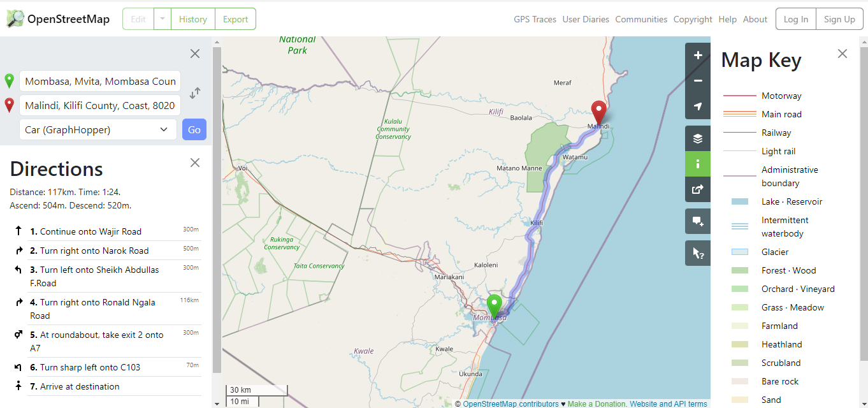Open Make a Donation link
Viewport: 868px width, 408px height.
tap(597, 404)
